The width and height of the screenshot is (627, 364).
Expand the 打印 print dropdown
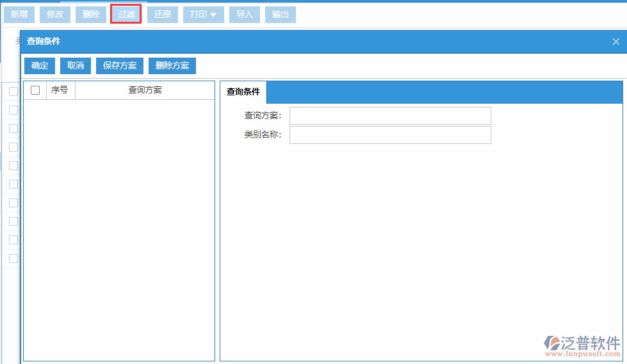[203, 14]
